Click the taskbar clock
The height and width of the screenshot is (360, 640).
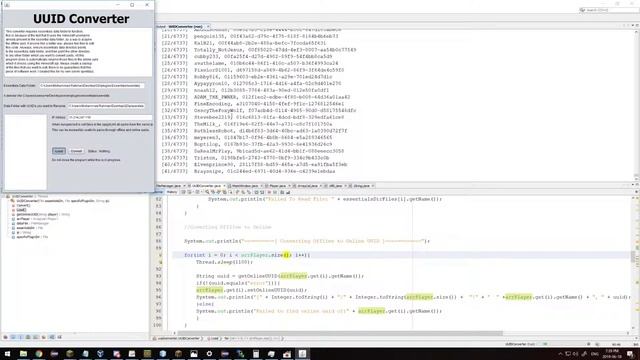click(x=612, y=354)
